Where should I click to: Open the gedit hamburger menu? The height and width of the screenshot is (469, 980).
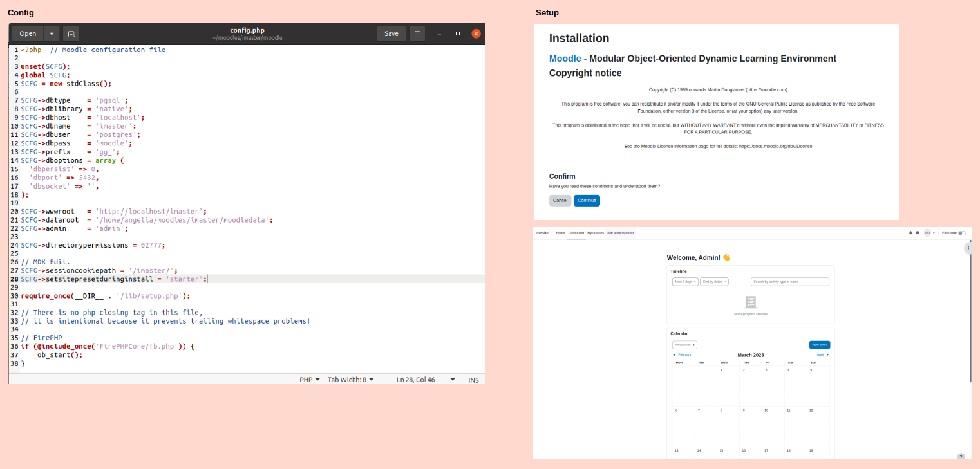click(x=417, y=33)
